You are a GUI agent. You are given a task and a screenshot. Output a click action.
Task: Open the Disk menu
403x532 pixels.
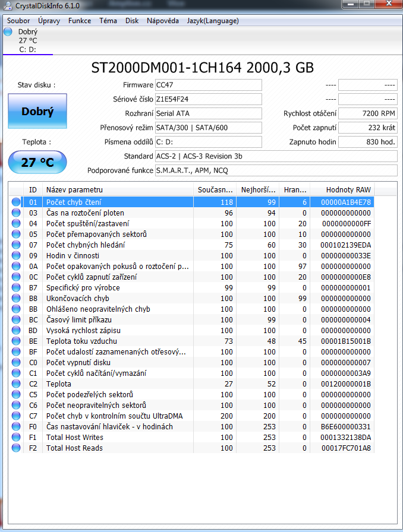tap(132, 21)
